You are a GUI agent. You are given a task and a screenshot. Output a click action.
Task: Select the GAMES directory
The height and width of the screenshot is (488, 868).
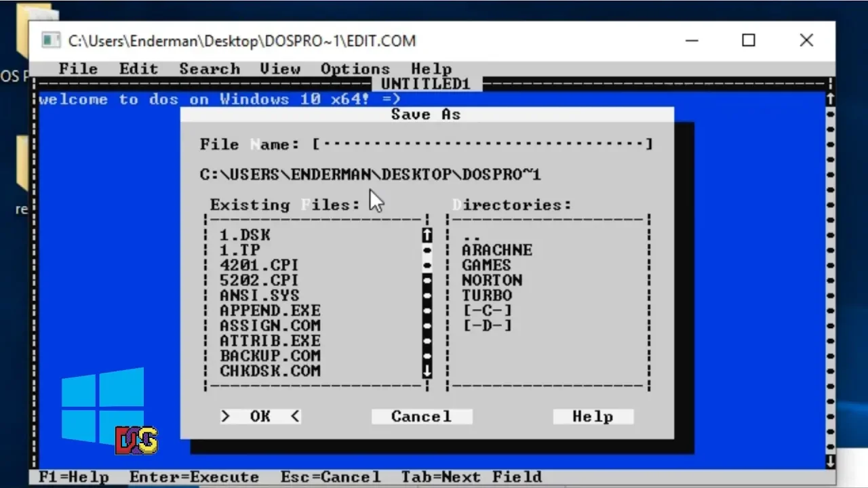(486, 265)
